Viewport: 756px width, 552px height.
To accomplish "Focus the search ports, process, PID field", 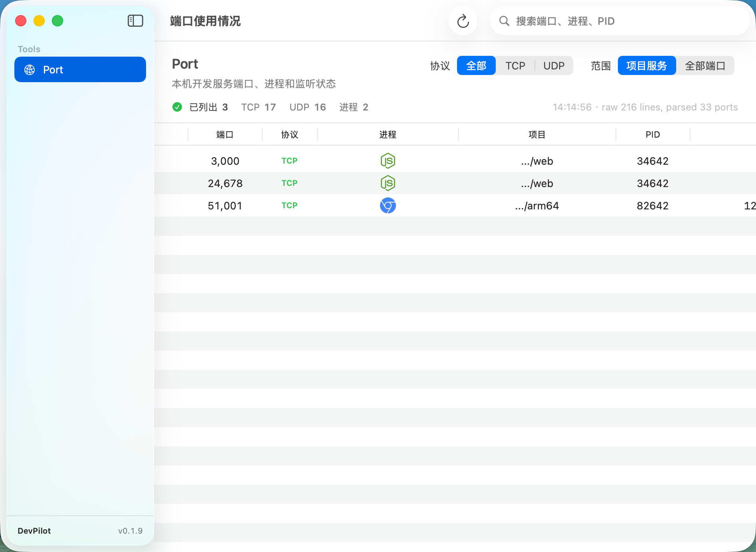I will [620, 21].
